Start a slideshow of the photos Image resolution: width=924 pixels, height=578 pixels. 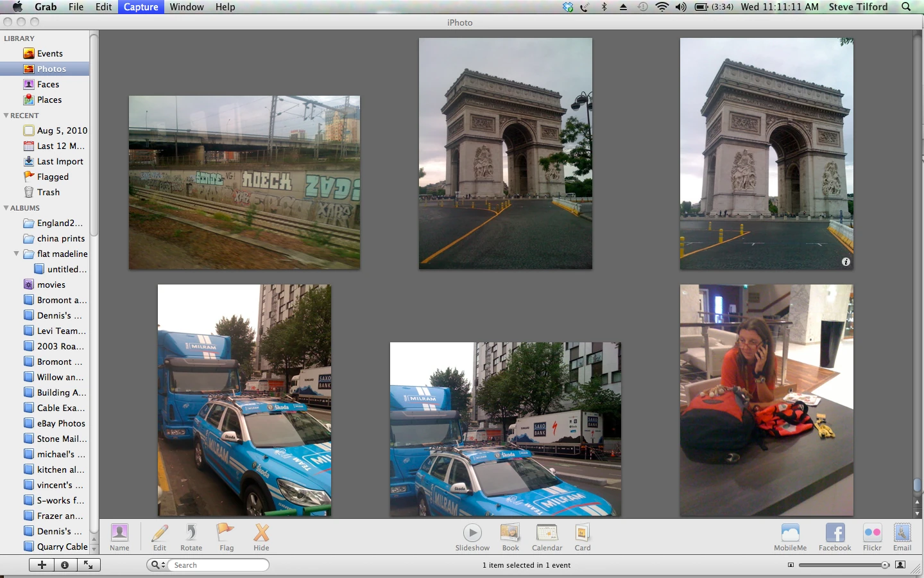[x=473, y=537]
